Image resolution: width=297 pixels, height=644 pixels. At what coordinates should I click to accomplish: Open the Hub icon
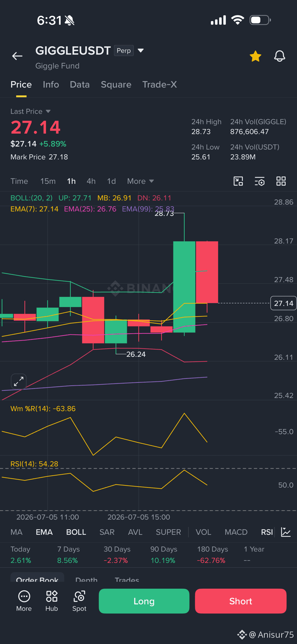[x=52, y=601]
